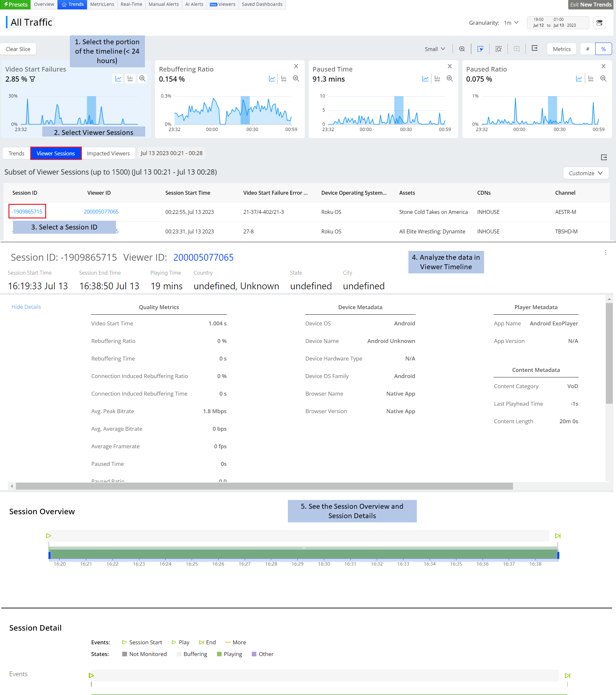Click the filter funnel beside 2.85 %
The width and height of the screenshot is (616, 695).
click(x=32, y=79)
